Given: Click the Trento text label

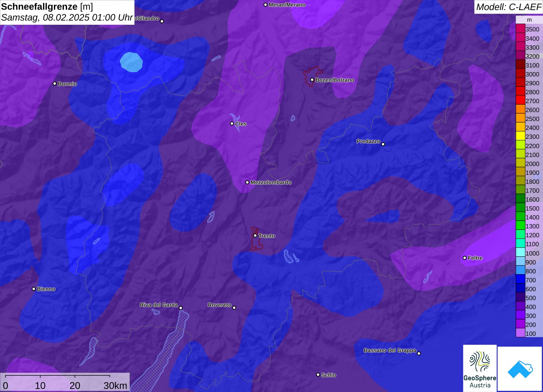Looking at the screenshot, I should pyautogui.click(x=267, y=236).
